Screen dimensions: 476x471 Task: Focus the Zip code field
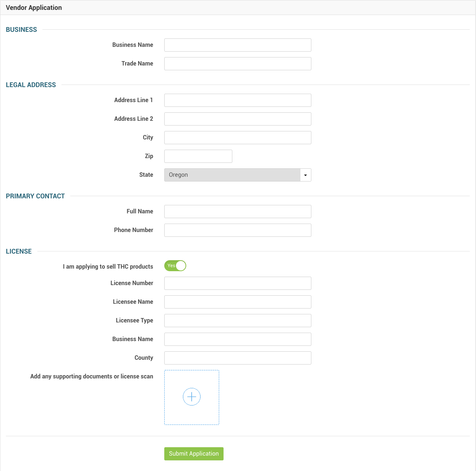(x=198, y=156)
